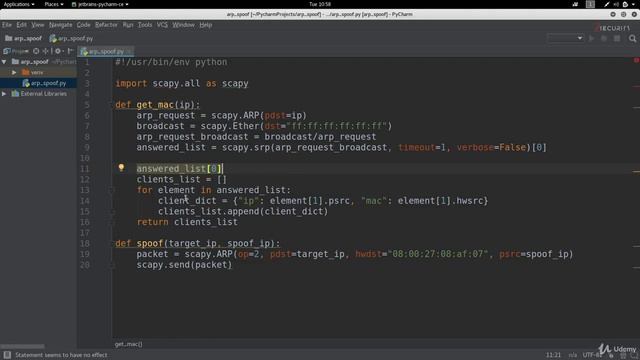Expand External Libraries node
Viewport: 640px width, 360px height.
4,94
